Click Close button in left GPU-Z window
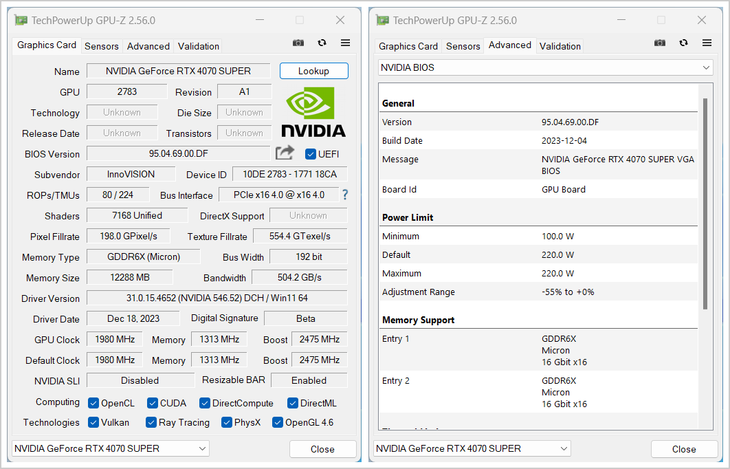The width and height of the screenshot is (730, 469). pos(323,449)
